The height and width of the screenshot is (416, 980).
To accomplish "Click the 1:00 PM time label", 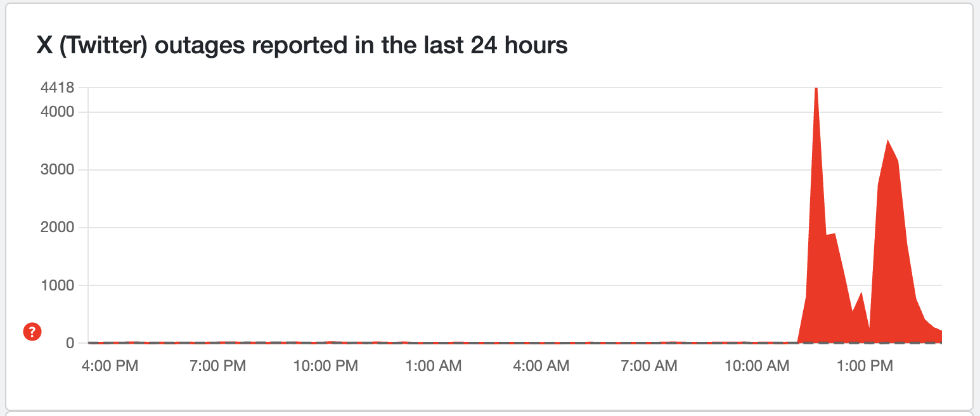I will (x=865, y=366).
